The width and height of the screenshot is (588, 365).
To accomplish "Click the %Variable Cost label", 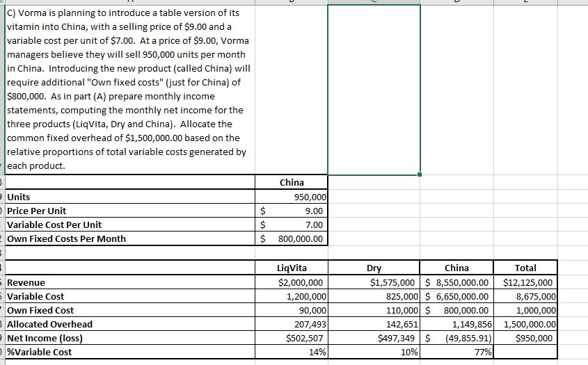I will point(129,352).
